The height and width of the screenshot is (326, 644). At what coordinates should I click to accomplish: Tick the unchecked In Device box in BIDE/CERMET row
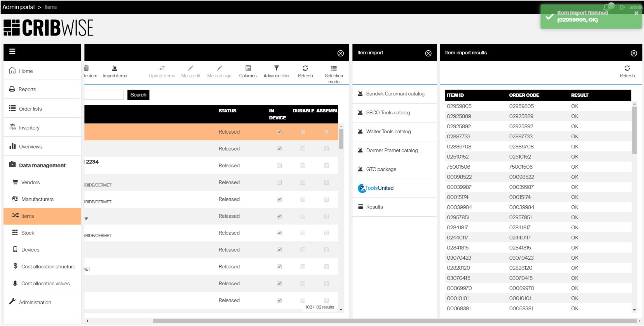coord(279,182)
